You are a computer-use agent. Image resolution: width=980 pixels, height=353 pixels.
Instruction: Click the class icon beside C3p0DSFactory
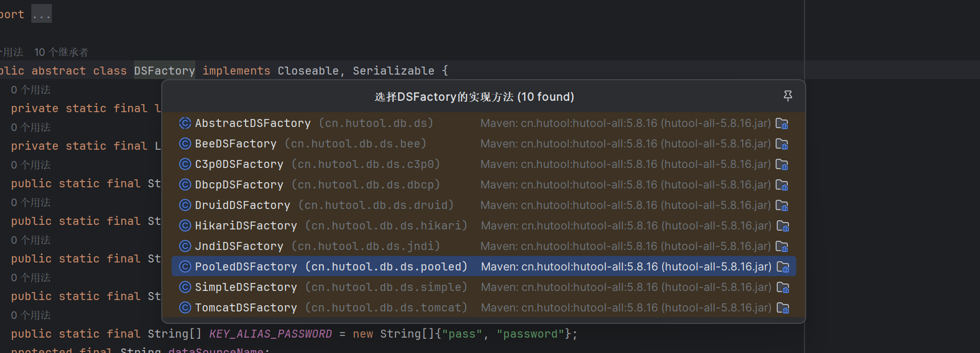[x=185, y=164]
